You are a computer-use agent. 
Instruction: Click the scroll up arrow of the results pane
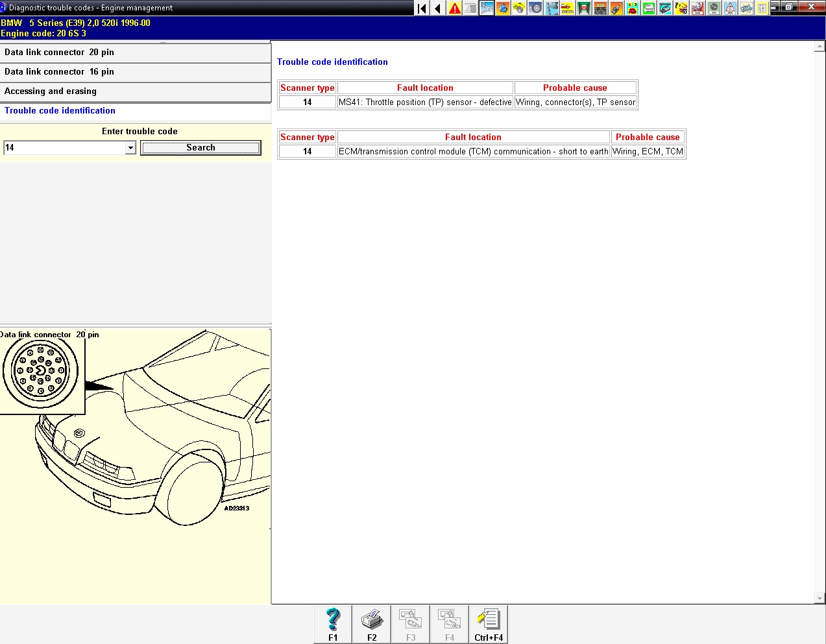[x=820, y=47]
